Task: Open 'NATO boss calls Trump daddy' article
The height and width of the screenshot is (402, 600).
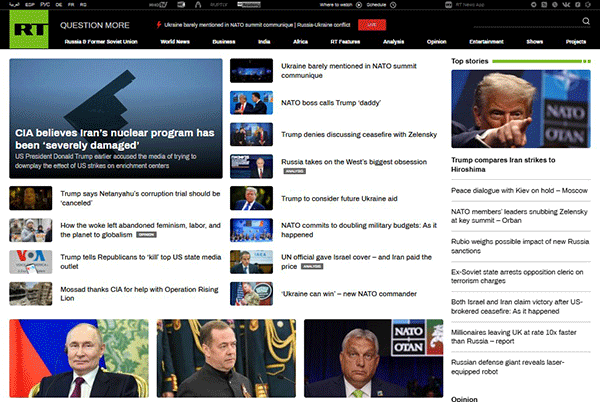Action: pyautogui.click(x=331, y=103)
